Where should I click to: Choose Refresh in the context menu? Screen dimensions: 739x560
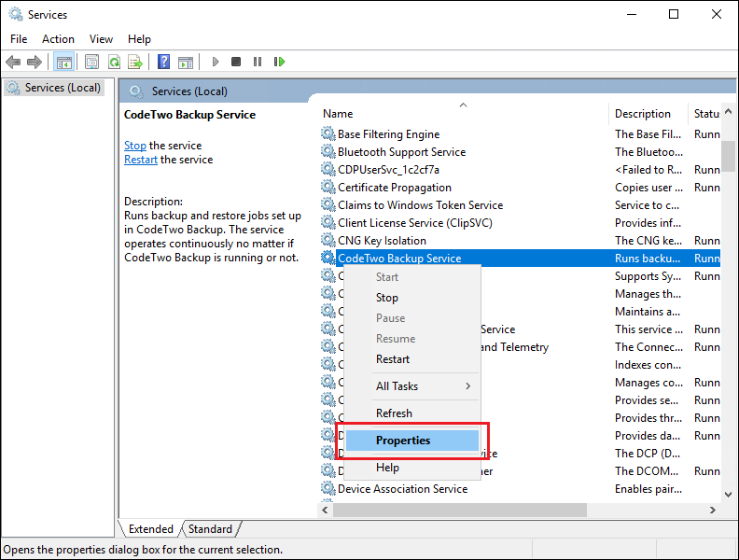[x=412, y=413]
